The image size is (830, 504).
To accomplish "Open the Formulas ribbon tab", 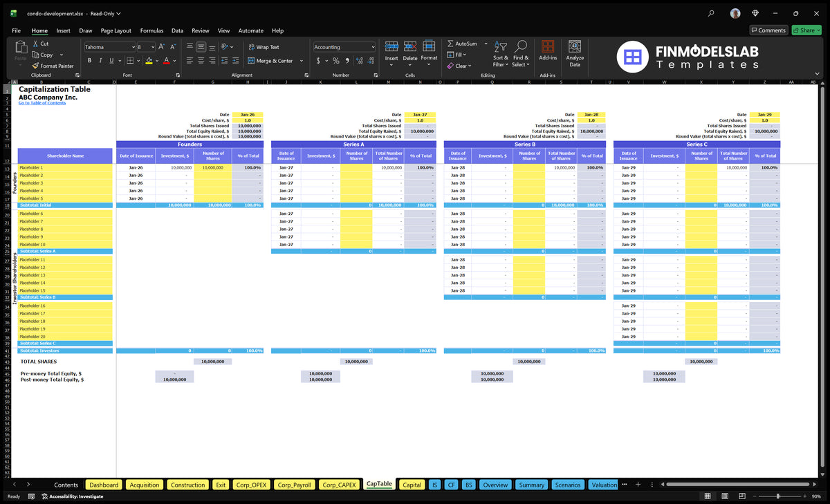I will 151,30.
